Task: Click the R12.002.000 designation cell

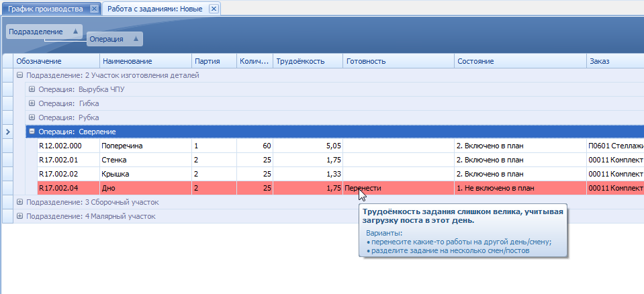Action: point(68,146)
